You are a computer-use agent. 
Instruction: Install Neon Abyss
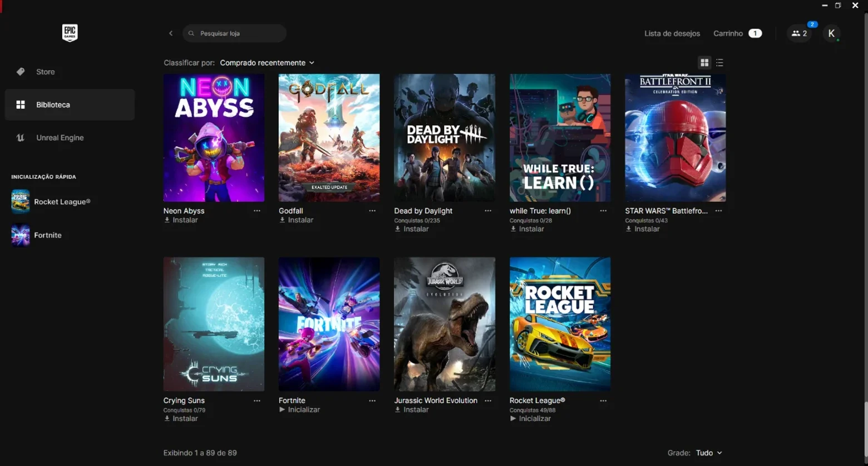(181, 220)
